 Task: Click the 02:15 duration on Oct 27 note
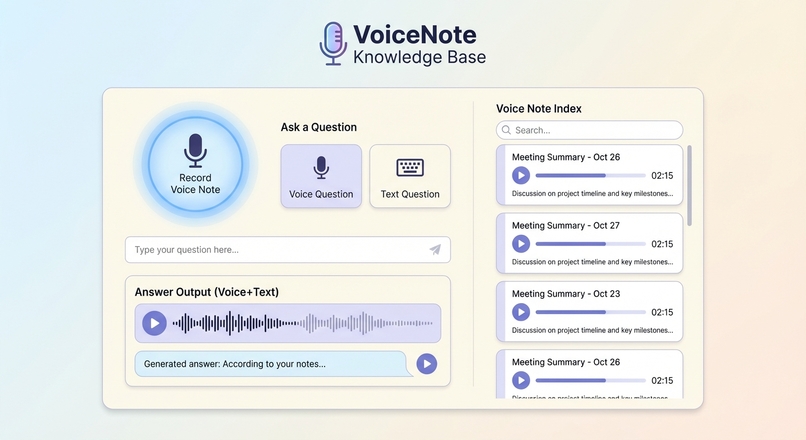point(662,244)
